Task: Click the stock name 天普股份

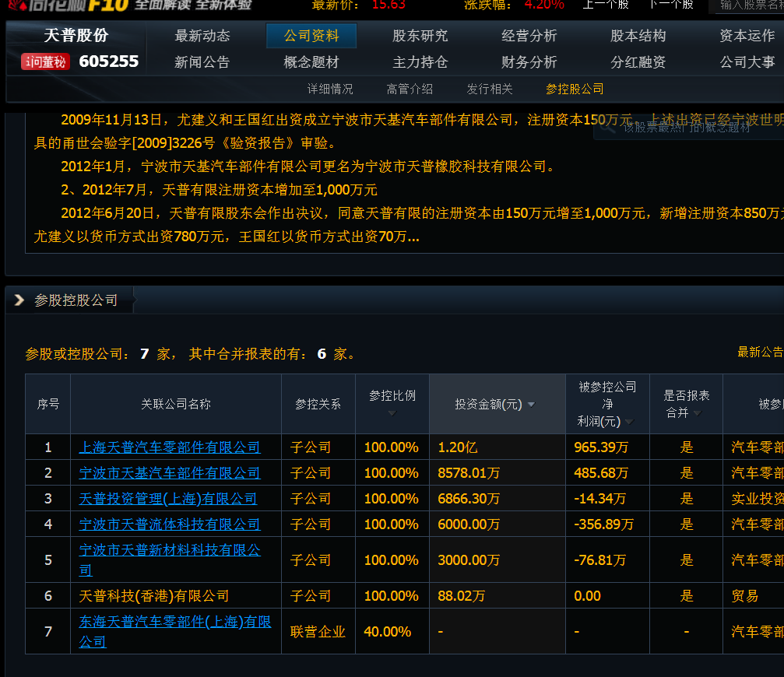Action: [76, 36]
